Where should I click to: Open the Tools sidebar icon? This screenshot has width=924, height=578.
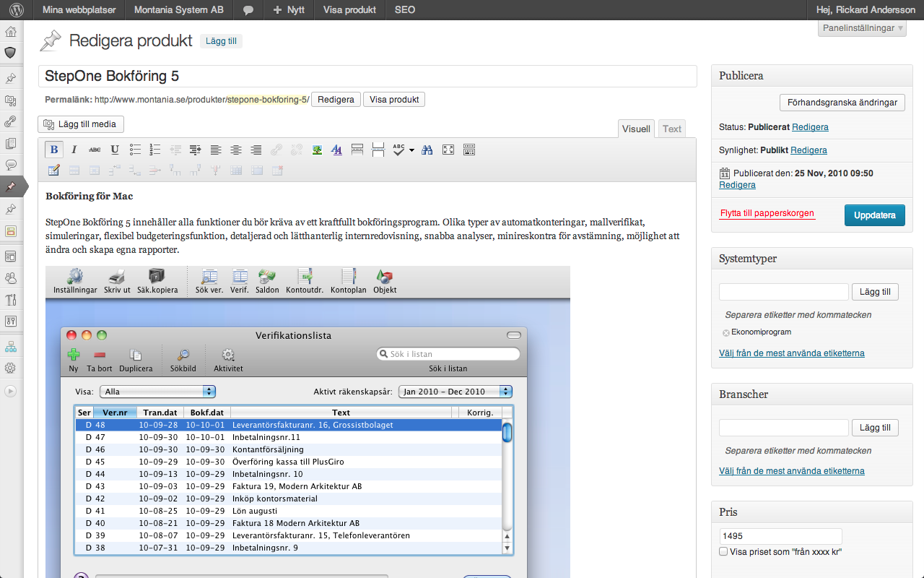[11, 299]
